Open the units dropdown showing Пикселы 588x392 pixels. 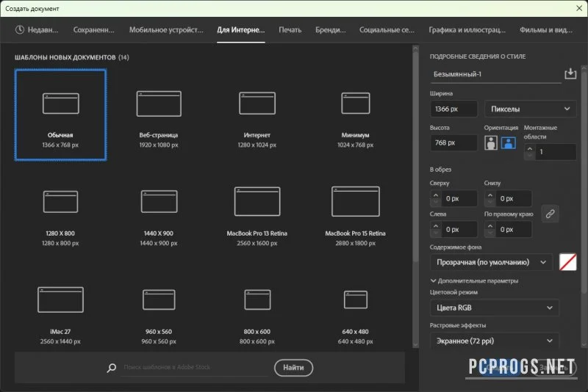click(530, 109)
